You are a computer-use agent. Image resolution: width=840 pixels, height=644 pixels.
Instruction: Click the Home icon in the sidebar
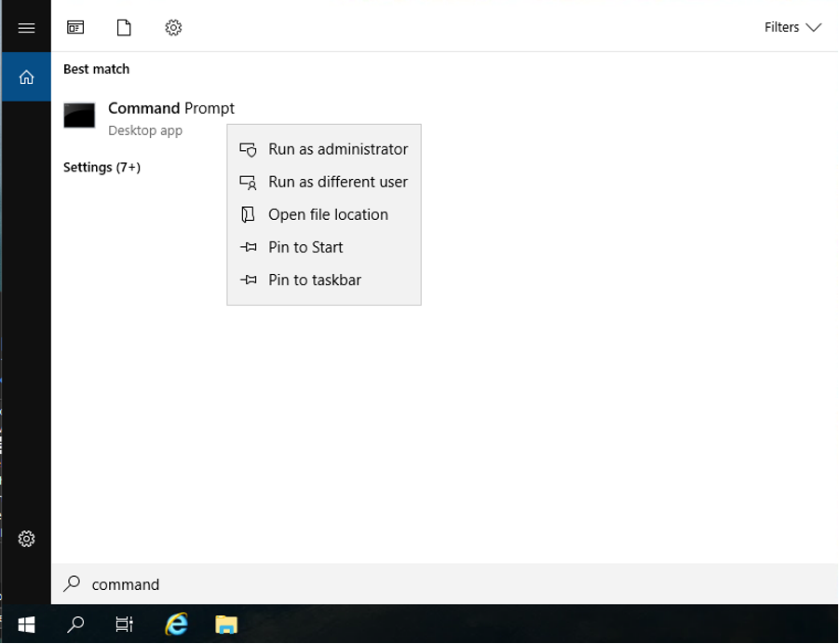26,76
